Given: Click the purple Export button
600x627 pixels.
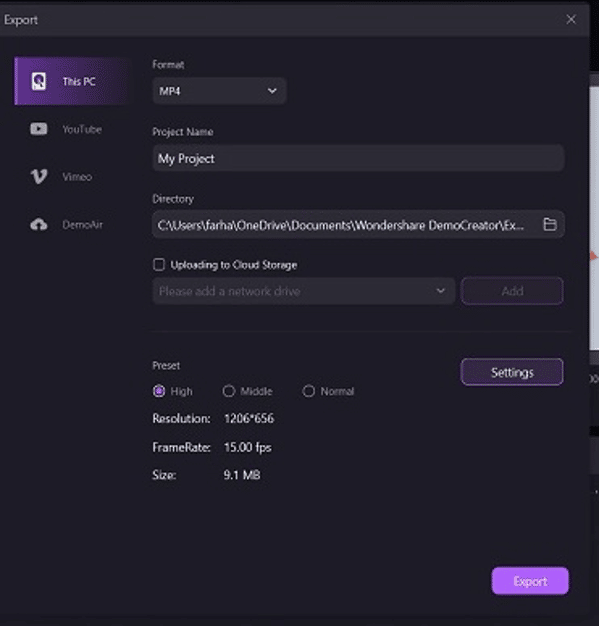Looking at the screenshot, I should pyautogui.click(x=530, y=581).
